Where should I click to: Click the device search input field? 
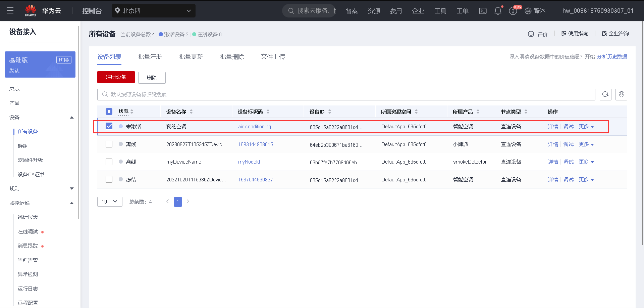pos(302,94)
